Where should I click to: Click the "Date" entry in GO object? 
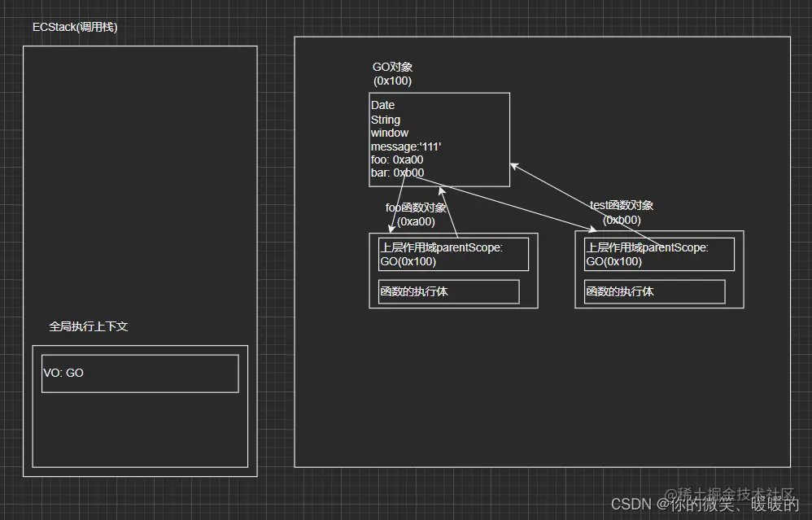coord(382,105)
